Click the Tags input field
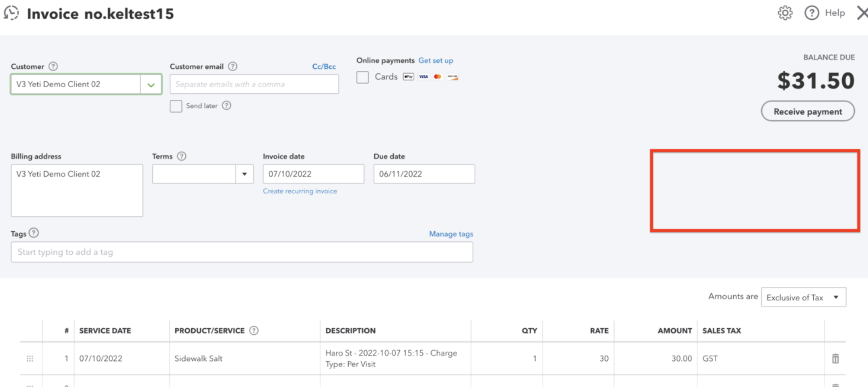 click(x=242, y=252)
